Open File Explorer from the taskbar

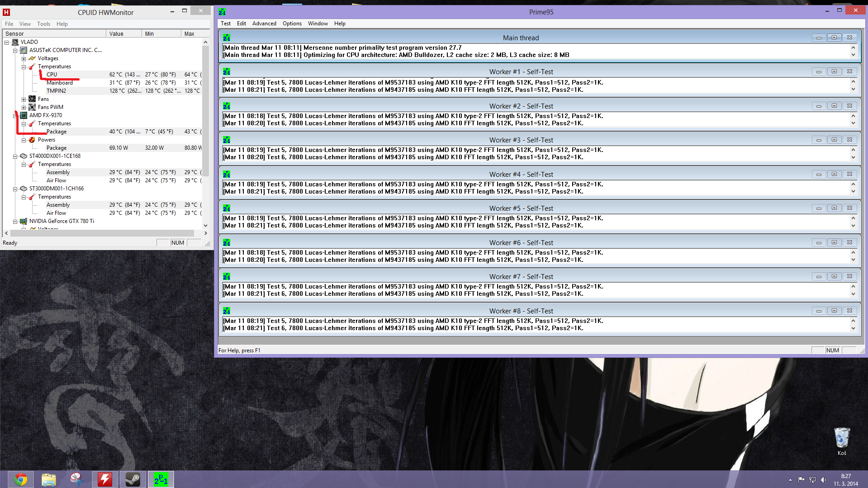pos(48,479)
